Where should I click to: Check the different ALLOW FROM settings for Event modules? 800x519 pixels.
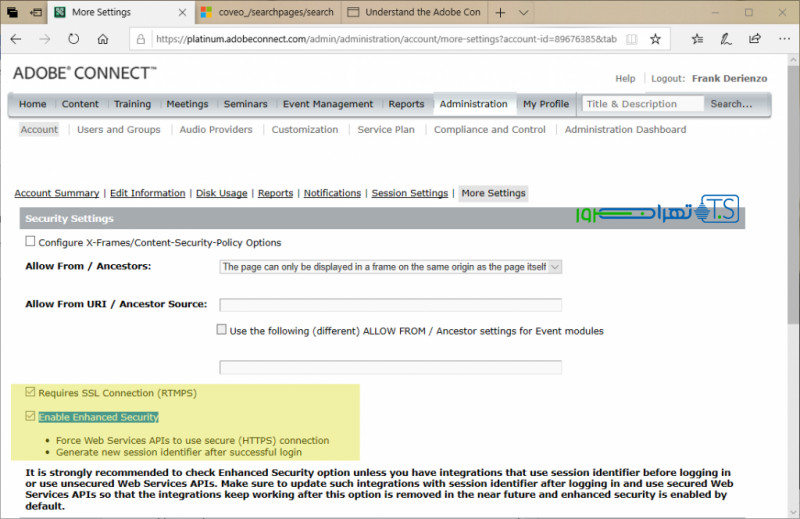coord(222,330)
